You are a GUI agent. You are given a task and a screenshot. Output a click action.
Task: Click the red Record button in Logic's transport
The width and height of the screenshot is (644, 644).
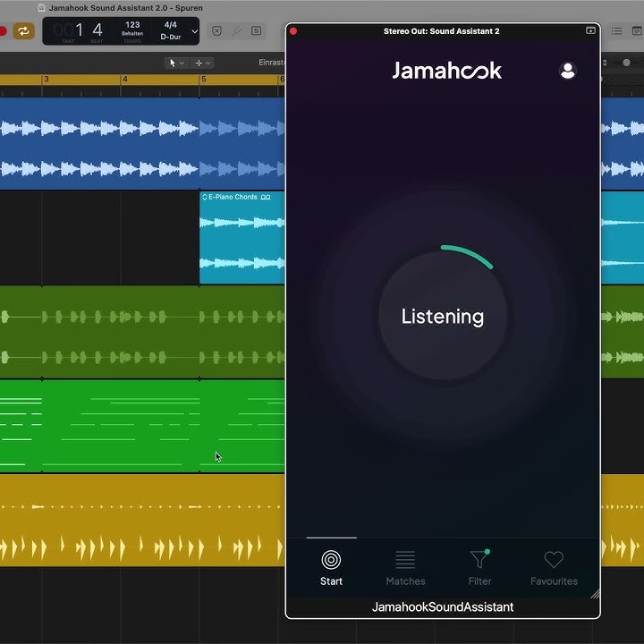point(3,31)
